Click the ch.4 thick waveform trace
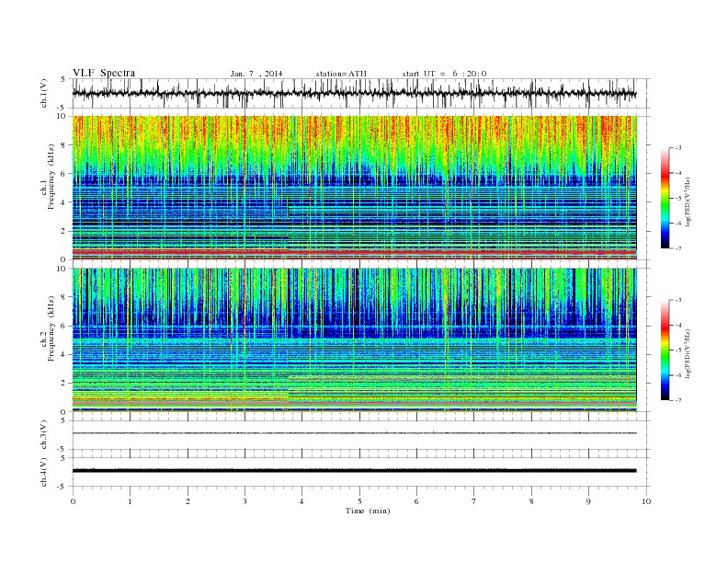 pos(354,471)
